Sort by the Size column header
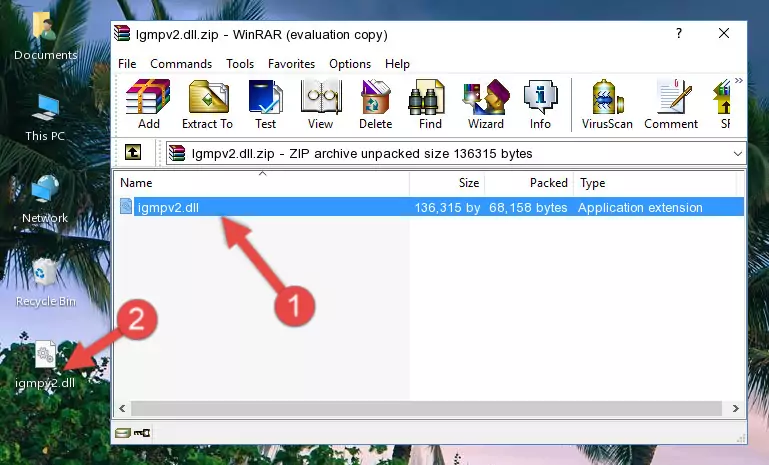This screenshot has height=465, width=769. [447, 182]
